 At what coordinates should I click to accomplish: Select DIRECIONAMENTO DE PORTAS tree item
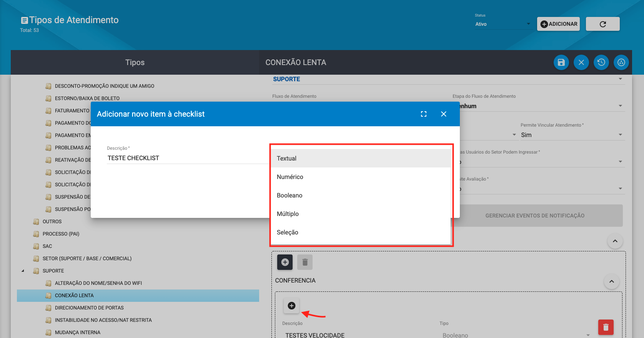(89, 308)
